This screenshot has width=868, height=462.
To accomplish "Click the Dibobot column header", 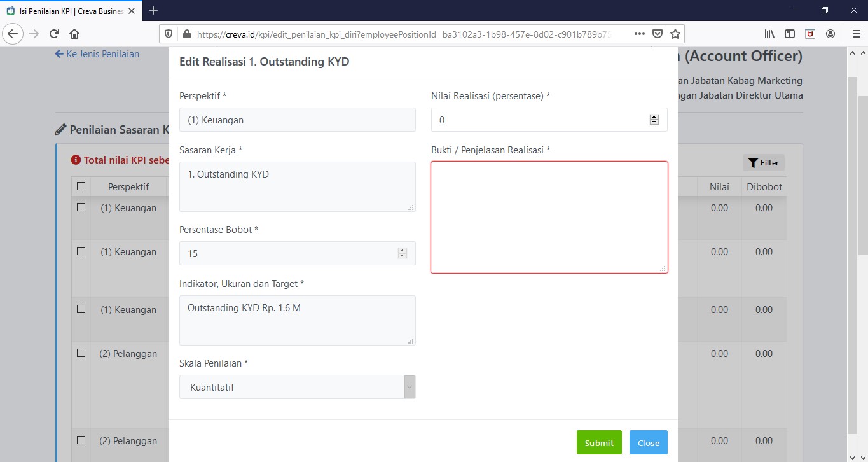I will pyautogui.click(x=764, y=186).
